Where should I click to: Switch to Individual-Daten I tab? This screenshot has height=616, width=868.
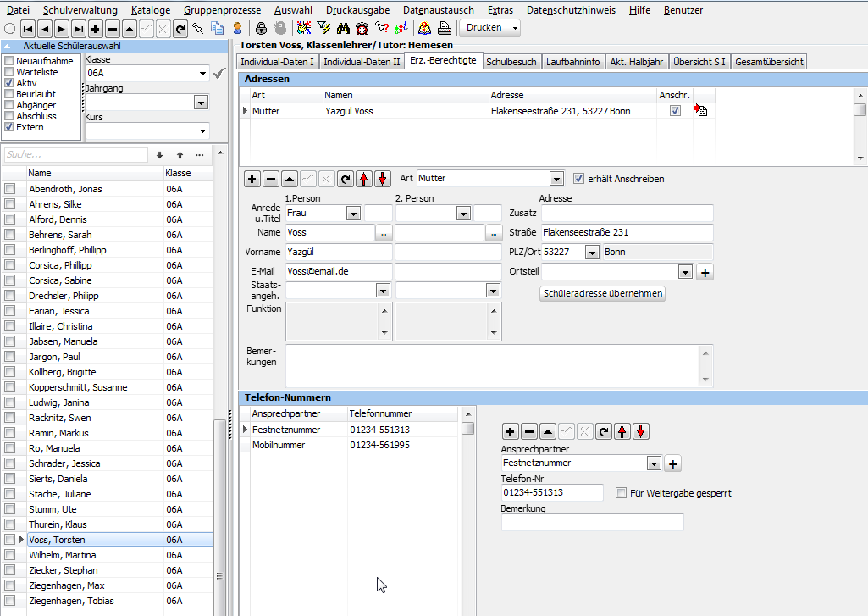pos(278,62)
